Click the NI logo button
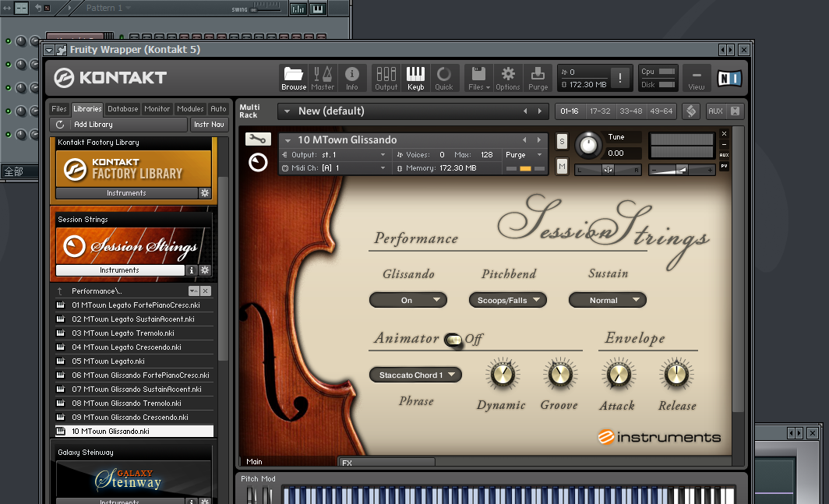The width and height of the screenshot is (829, 504). tap(729, 78)
